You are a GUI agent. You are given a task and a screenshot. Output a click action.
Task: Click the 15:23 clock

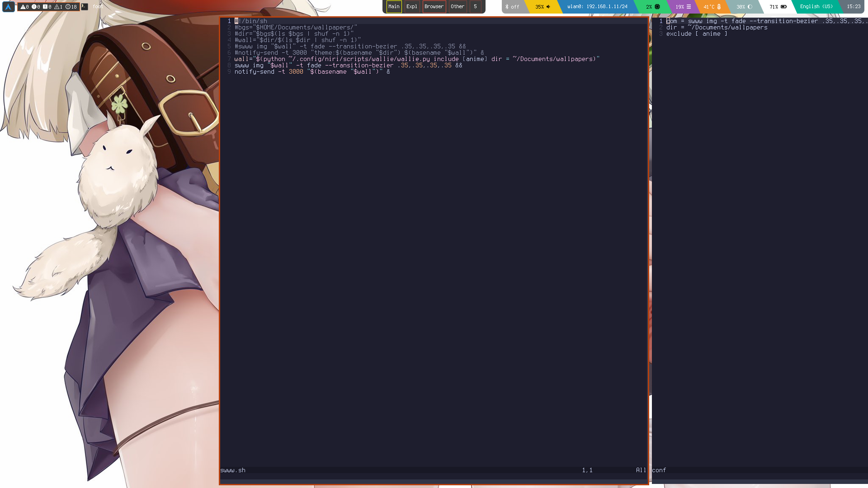point(853,7)
